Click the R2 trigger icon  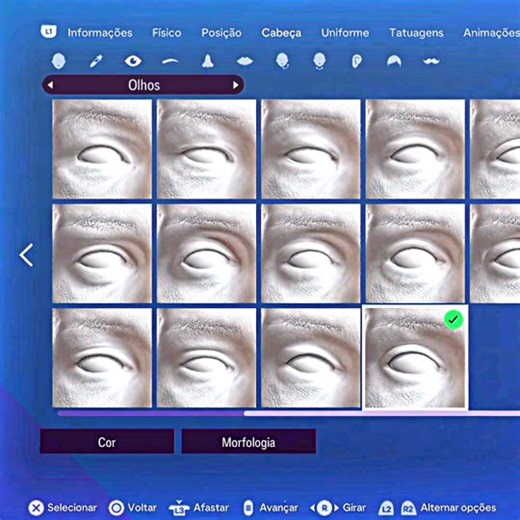click(x=408, y=509)
